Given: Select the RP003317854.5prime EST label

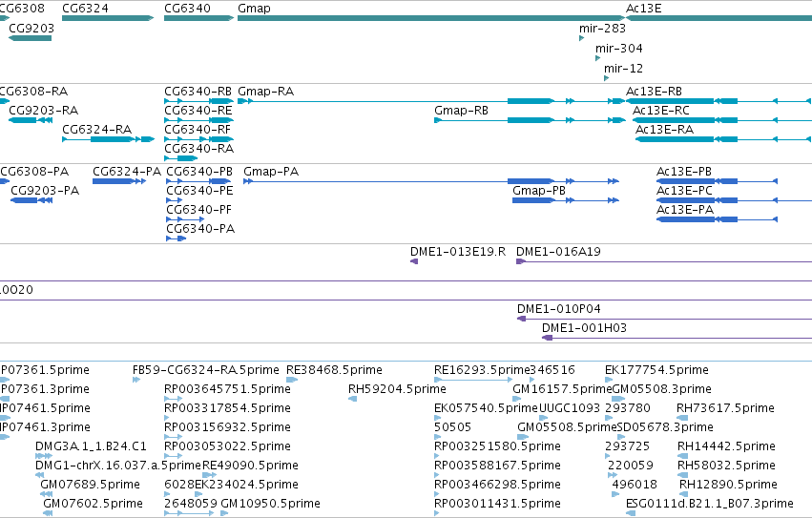Looking at the screenshot, I should tap(227, 408).
